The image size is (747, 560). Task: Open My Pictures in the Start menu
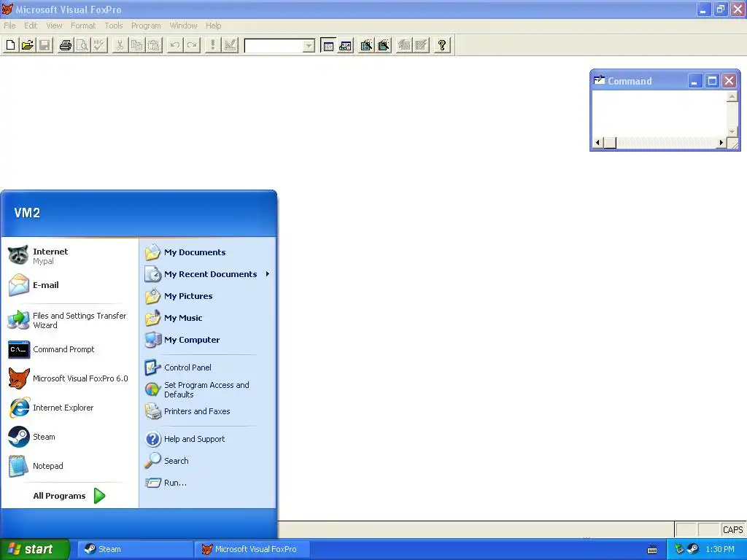pos(208,296)
